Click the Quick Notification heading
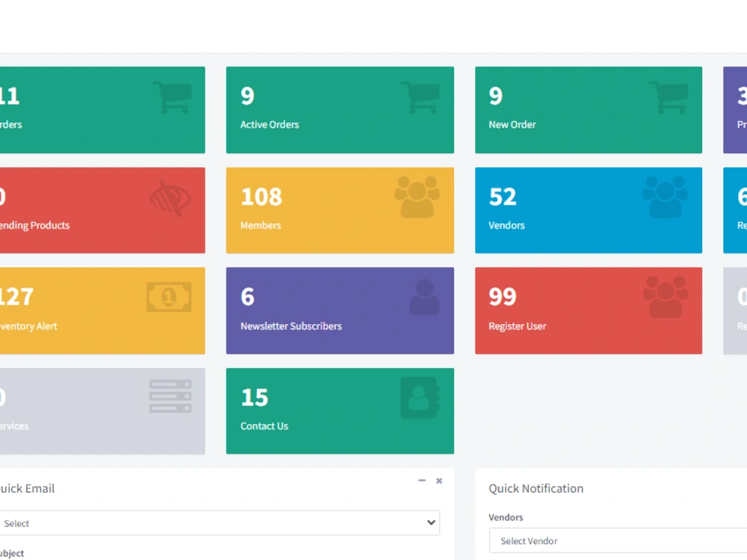The image size is (747, 560). pyautogui.click(x=536, y=488)
